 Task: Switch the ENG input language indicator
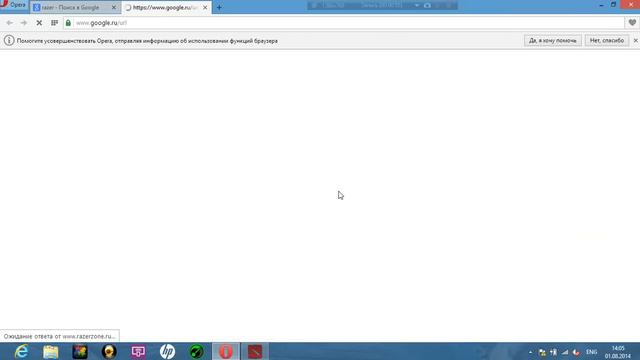tap(591, 352)
